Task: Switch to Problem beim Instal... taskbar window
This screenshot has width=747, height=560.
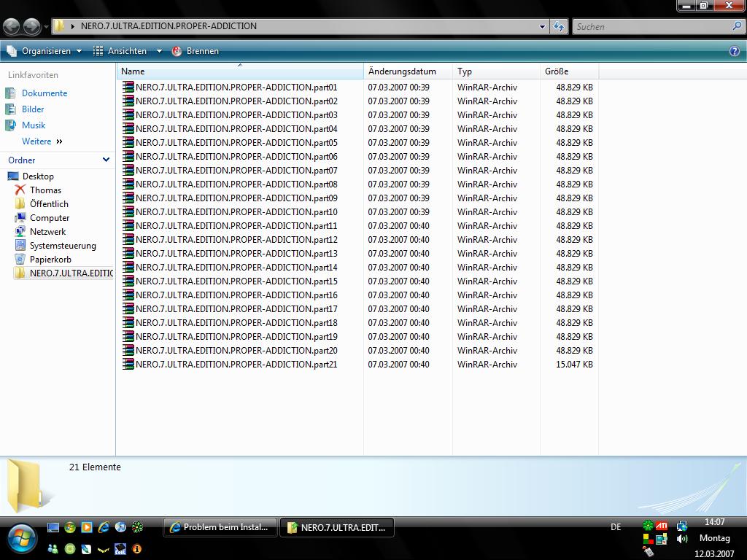Action: pos(220,527)
